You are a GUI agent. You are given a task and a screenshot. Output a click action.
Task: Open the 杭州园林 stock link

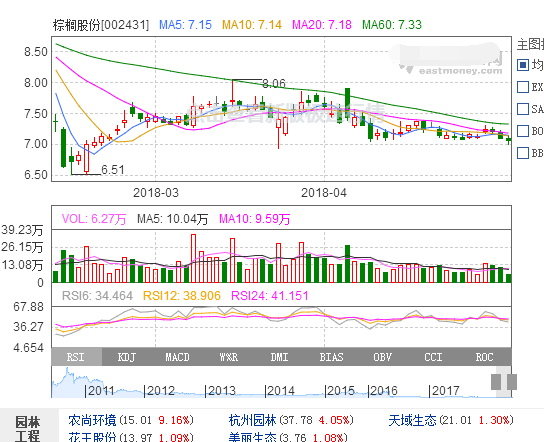pos(253,420)
